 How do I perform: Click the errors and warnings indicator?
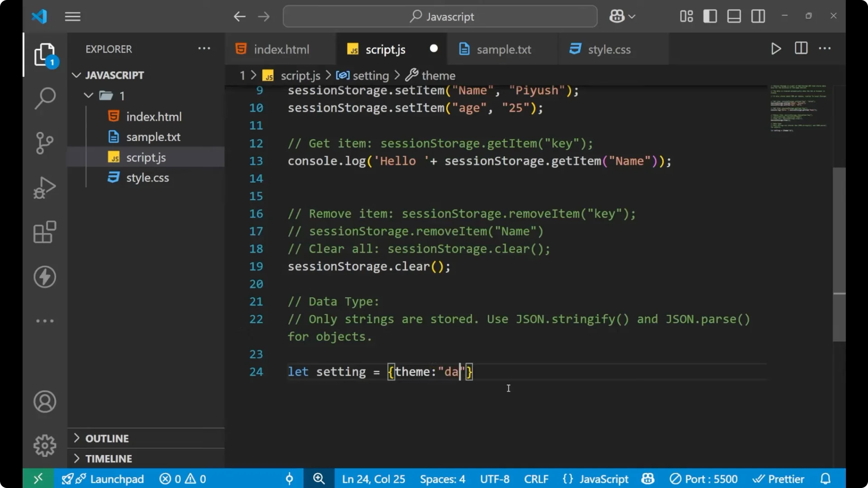pos(182,479)
